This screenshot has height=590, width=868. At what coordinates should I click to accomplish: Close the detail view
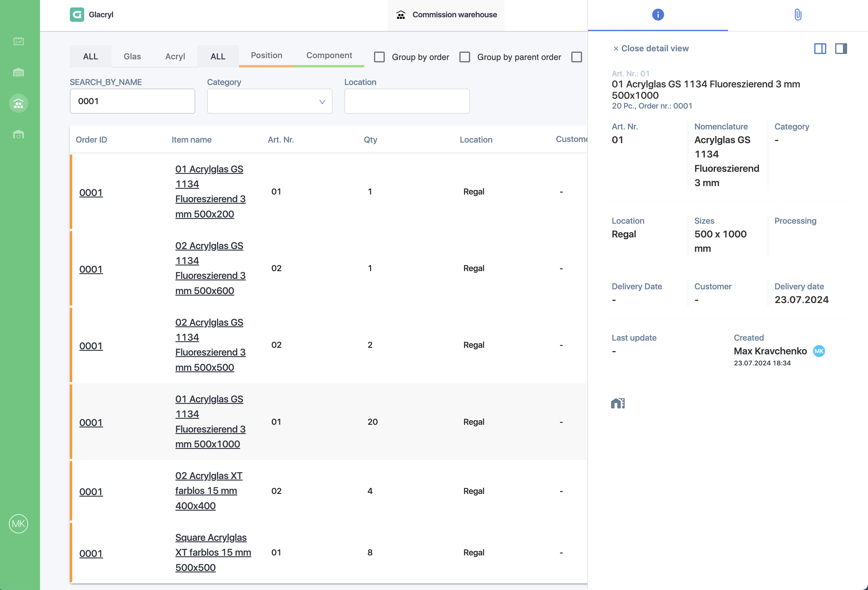click(651, 49)
